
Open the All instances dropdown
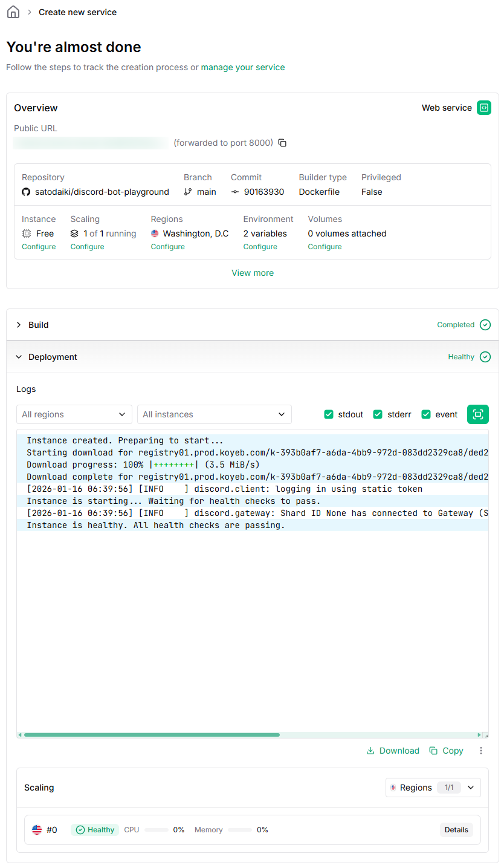click(x=214, y=414)
